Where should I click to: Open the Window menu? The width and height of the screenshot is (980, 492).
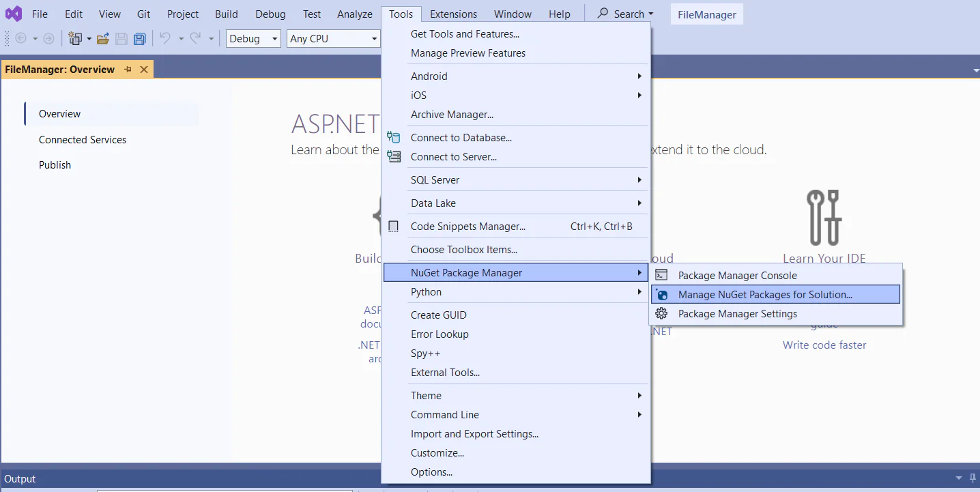513,14
